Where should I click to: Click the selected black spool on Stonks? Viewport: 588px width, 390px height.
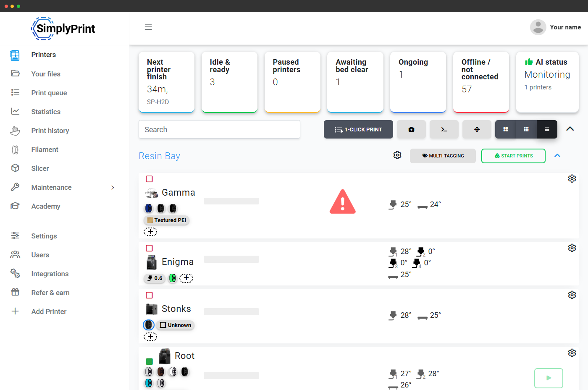(x=149, y=325)
